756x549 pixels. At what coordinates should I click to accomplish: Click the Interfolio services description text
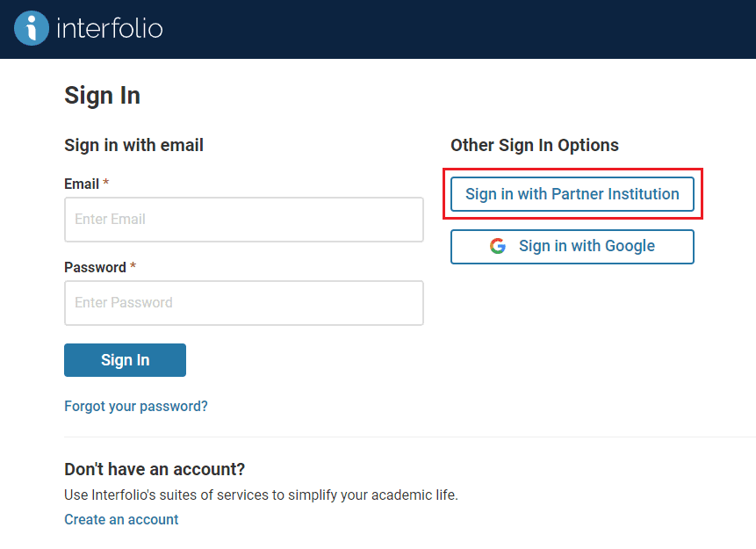click(x=261, y=495)
